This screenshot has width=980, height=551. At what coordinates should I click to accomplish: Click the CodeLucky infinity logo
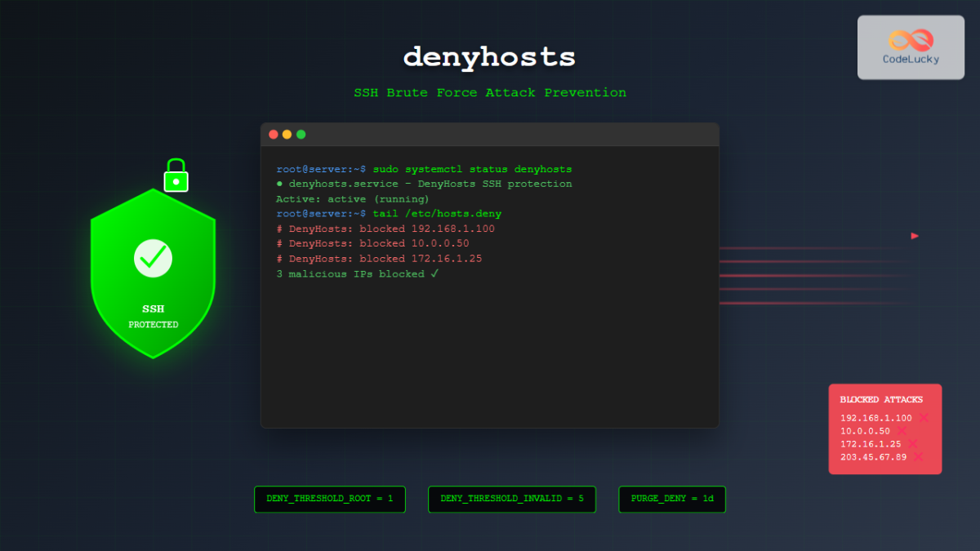pos(910,39)
